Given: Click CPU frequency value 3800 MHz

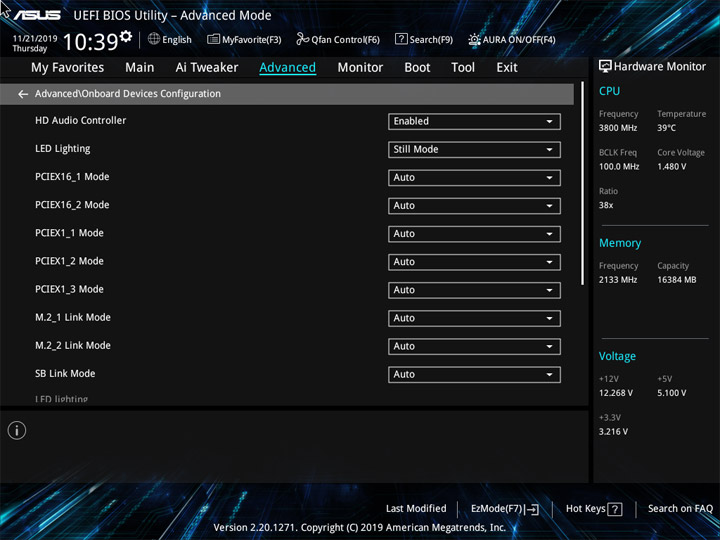Looking at the screenshot, I should 618,128.
